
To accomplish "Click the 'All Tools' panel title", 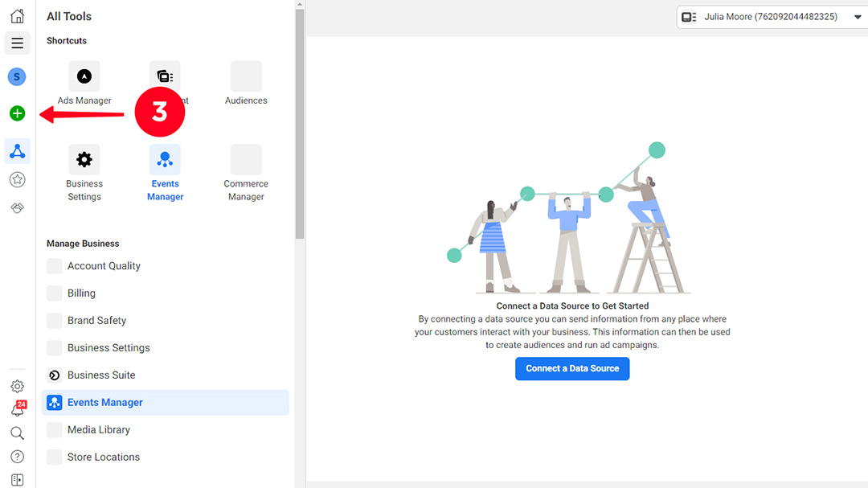I will coord(68,17).
